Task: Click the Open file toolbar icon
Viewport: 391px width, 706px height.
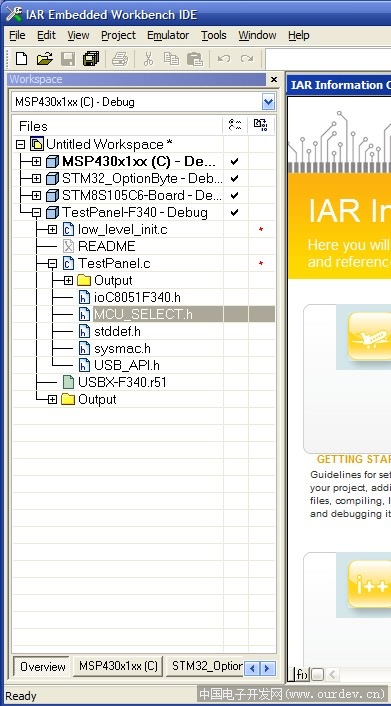Action: point(44,59)
